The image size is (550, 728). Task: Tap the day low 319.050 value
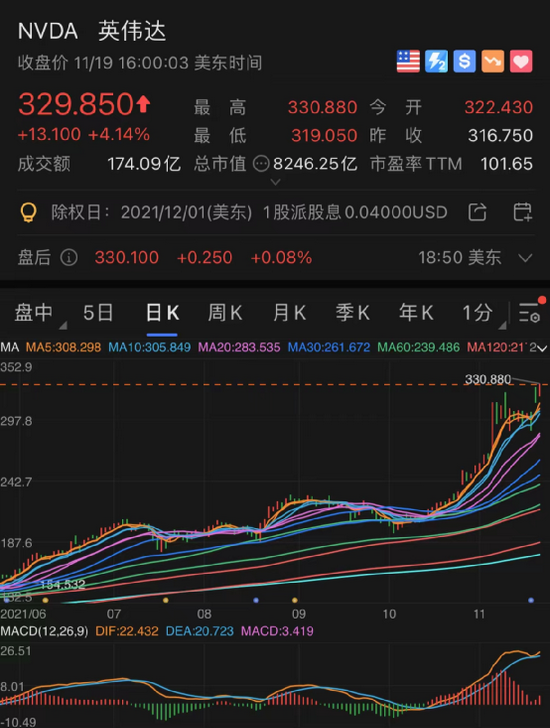324,136
